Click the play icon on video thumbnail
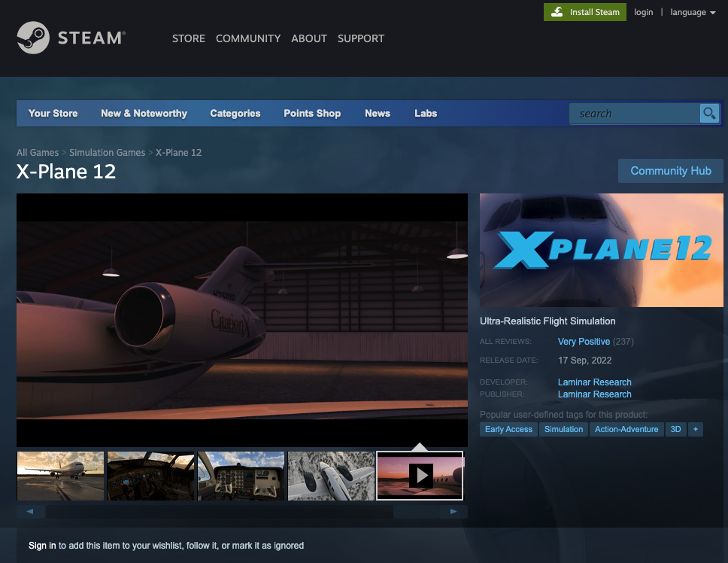 [421, 475]
